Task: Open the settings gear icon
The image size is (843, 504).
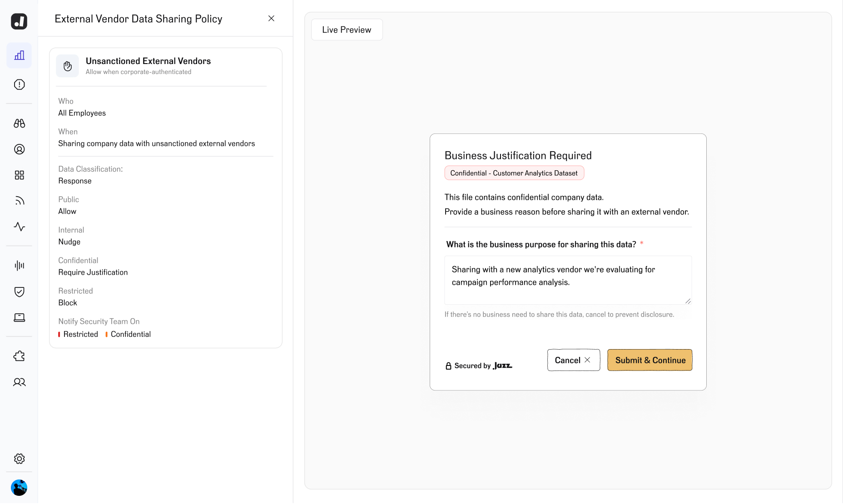Action: click(x=19, y=459)
